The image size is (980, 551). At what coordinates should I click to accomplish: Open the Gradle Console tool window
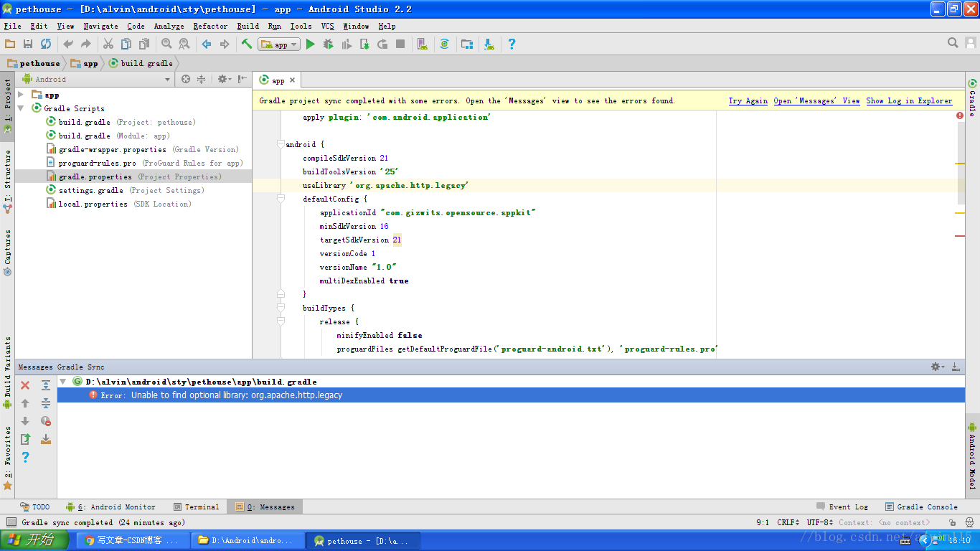coord(921,507)
